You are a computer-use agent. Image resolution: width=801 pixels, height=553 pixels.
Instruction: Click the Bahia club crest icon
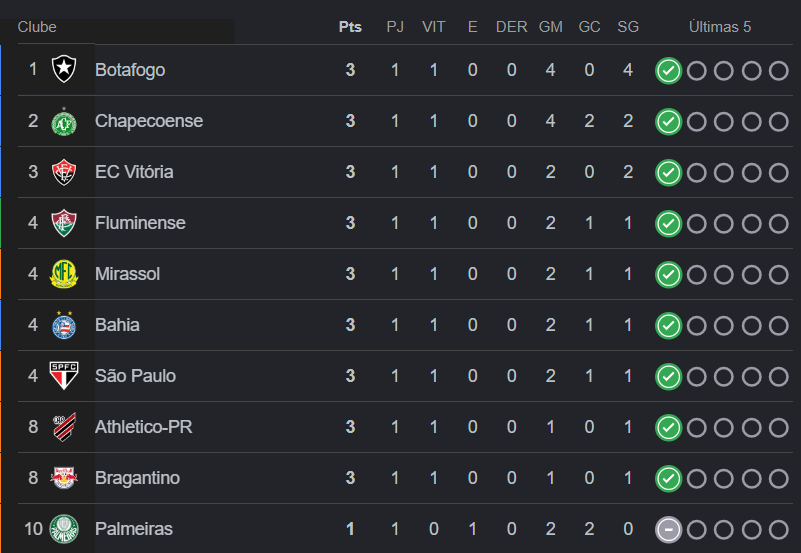[x=64, y=325]
